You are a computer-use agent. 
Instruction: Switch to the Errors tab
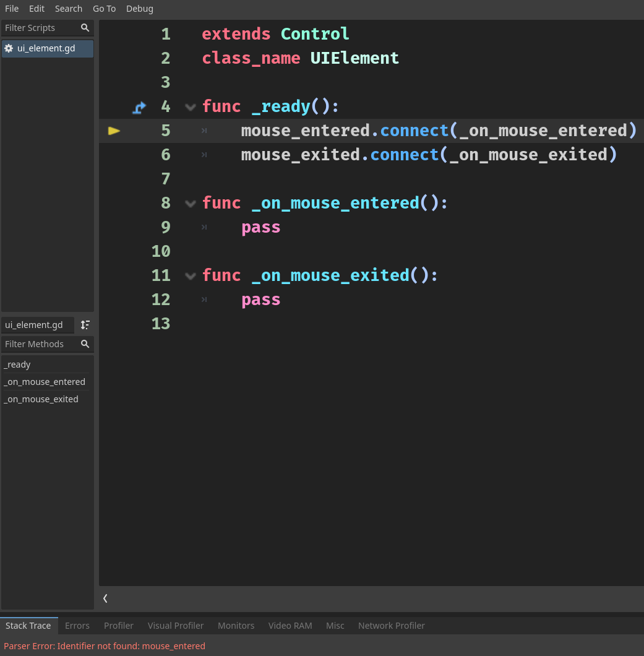[77, 626]
